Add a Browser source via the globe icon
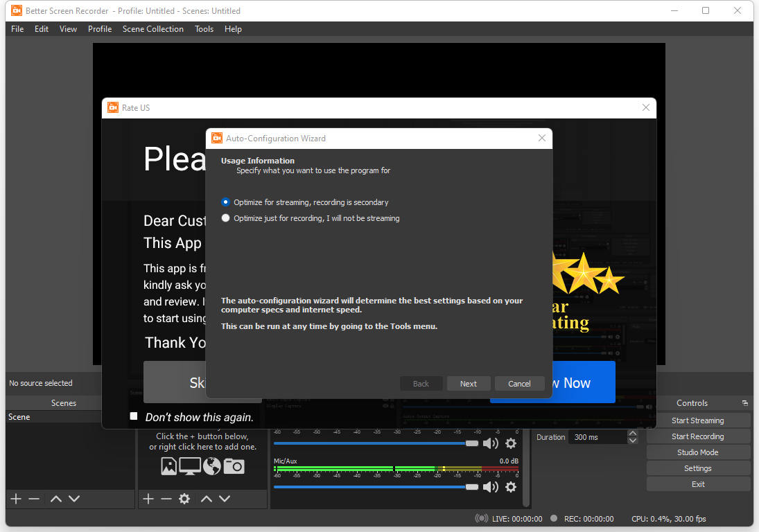This screenshot has height=532, width=759. point(211,466)
